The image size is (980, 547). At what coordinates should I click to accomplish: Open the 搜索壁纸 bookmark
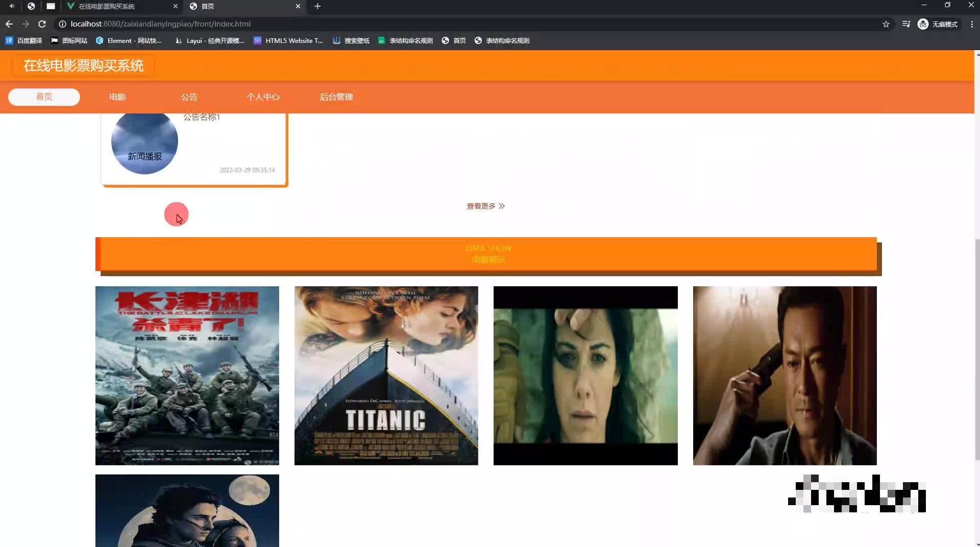pyautogui.click(x=351, y=40)
